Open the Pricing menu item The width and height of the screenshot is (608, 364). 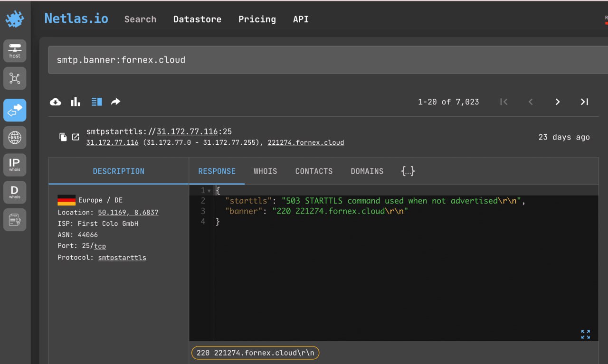[x=257, y=19]
